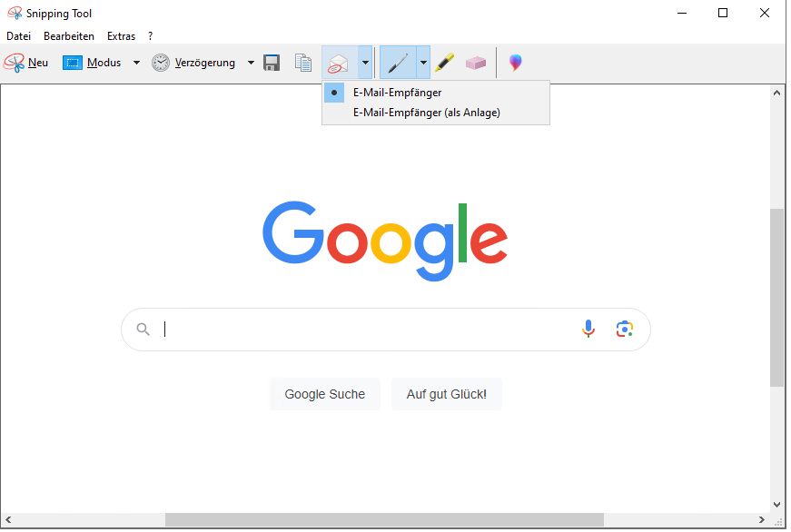Click the scroll right arrow
791x532 pixels.
click(x=762, y=520)
